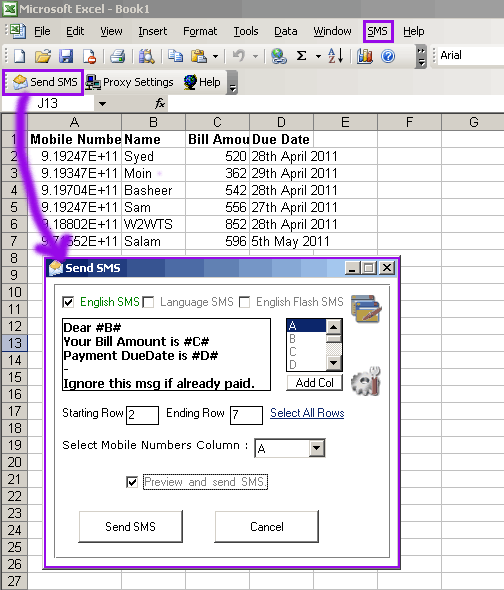
Task: Open Print Preview icon
Action: (x=146, y=56)
